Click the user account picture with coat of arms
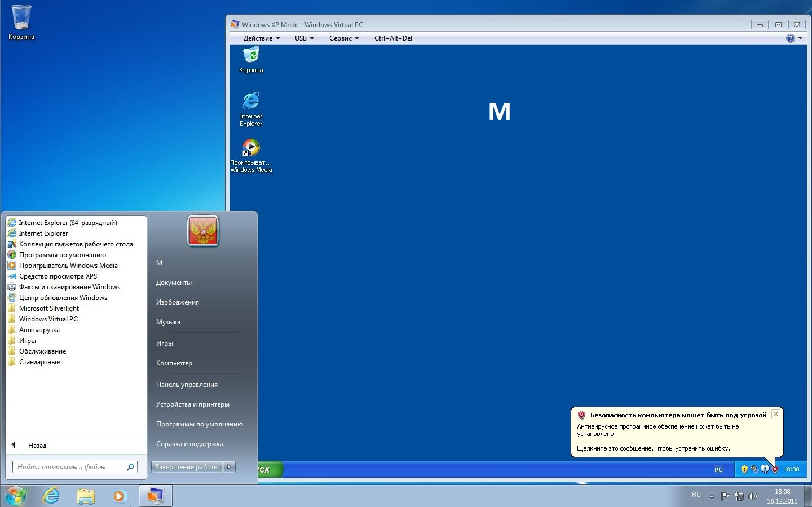Image resolution: width=812 pixels, height=507 pixels. click(203, 231)
